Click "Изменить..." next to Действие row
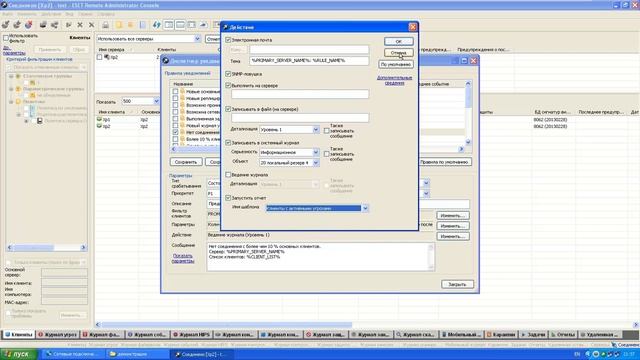 (453, 236)
